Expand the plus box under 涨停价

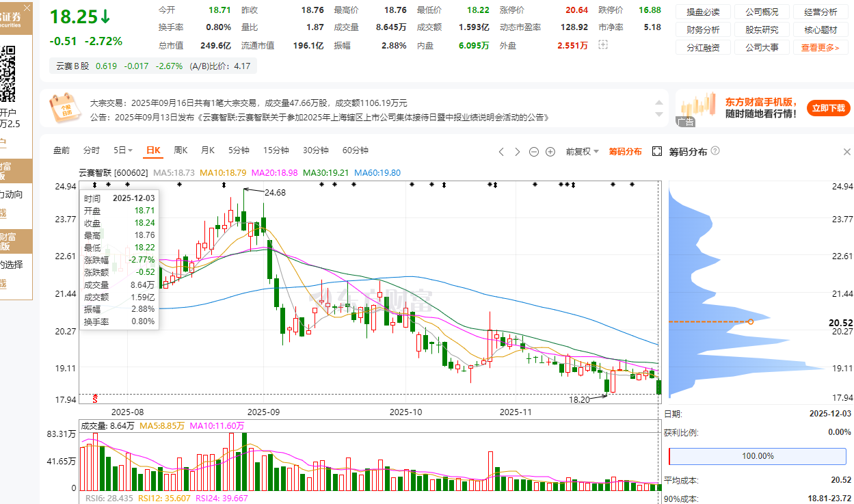pyautogui.click(x=602, y=44)
